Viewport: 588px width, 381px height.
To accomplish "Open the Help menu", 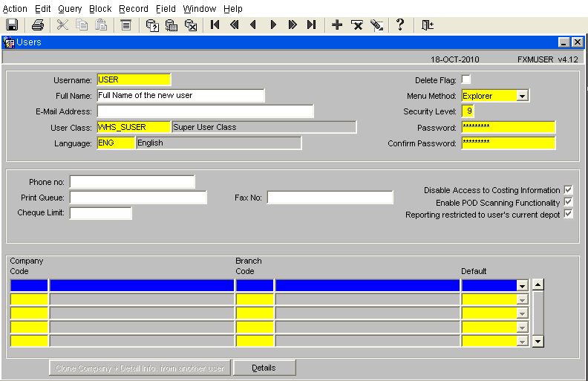I will coord(233,9).
